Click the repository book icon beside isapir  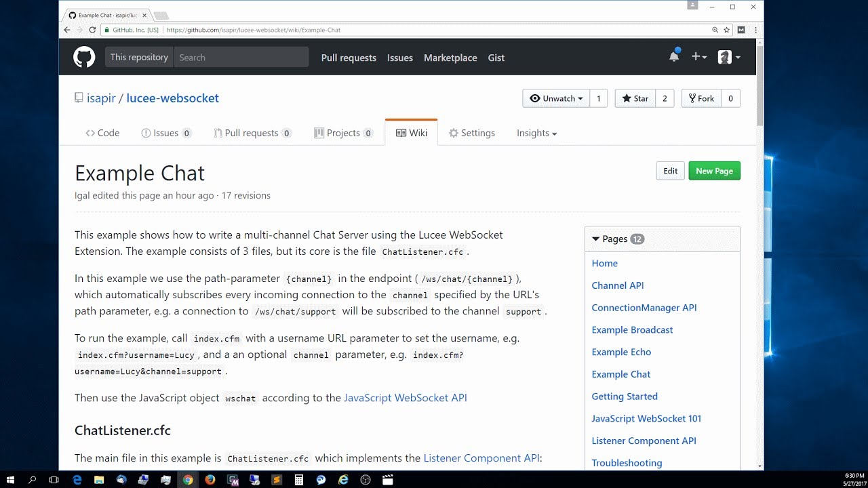79,98
